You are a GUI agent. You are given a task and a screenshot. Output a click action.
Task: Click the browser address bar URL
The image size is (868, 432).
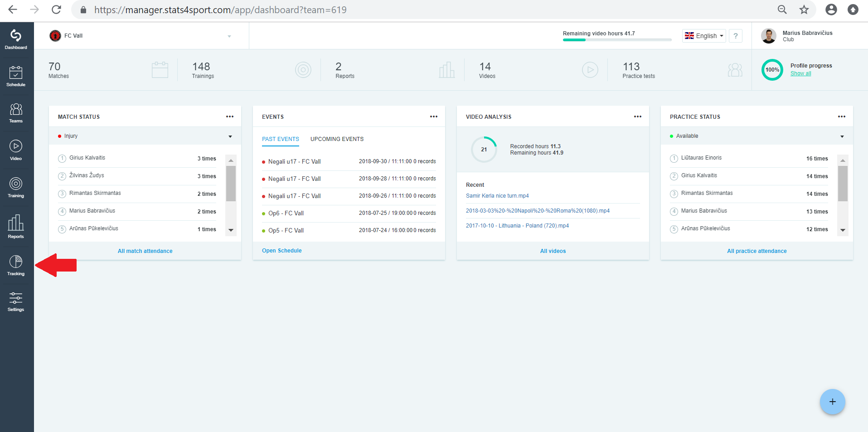(220, 10)
